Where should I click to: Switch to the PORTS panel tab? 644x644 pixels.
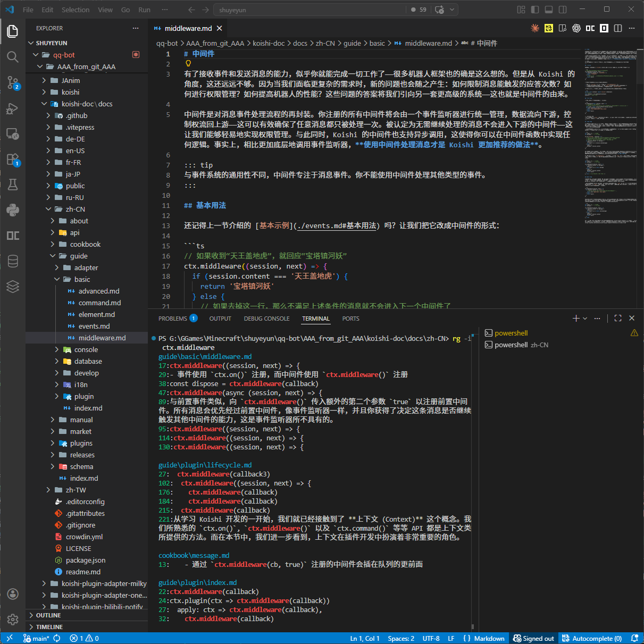click(x=350, y=319)
